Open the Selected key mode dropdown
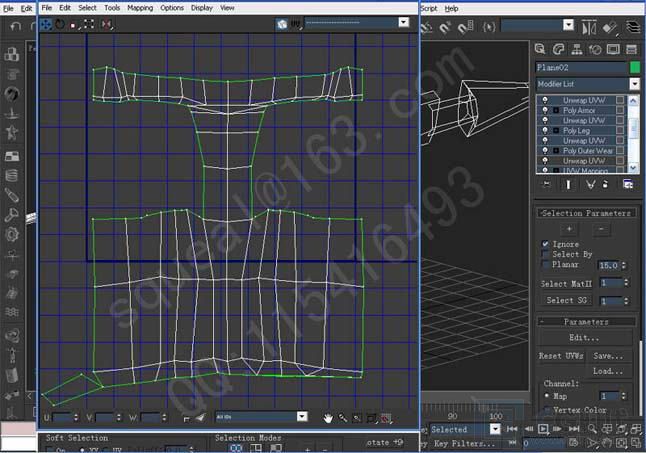This screenshot has height=453, width=646. pos(495,429)
